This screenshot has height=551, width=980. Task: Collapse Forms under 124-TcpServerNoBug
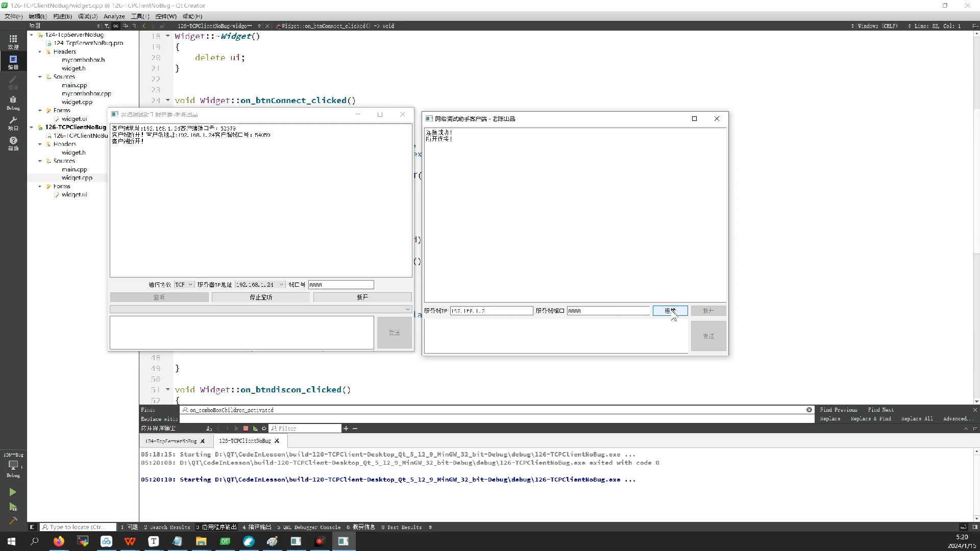pos(40,110)
